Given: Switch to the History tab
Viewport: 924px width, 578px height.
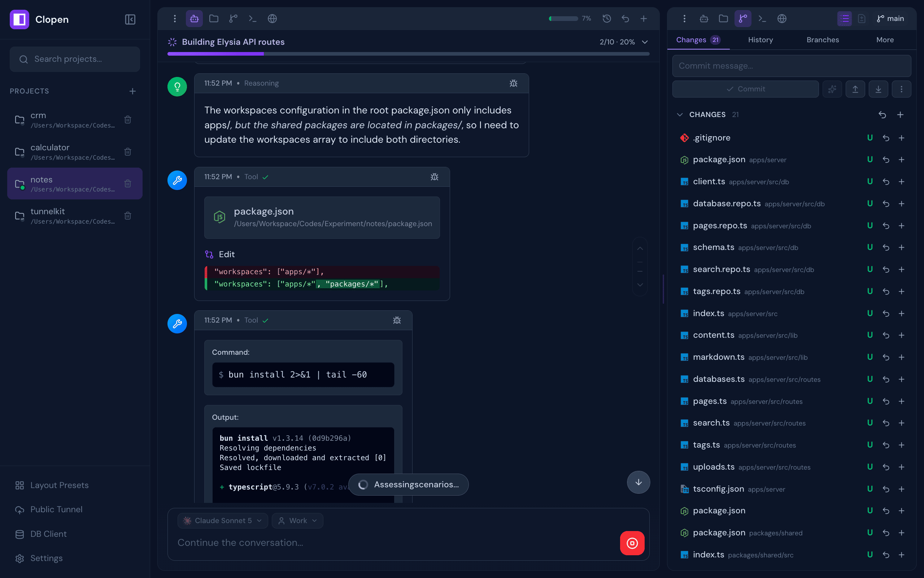Looking at the screenshot, I should pyautogui.click(x=760, y=40).
